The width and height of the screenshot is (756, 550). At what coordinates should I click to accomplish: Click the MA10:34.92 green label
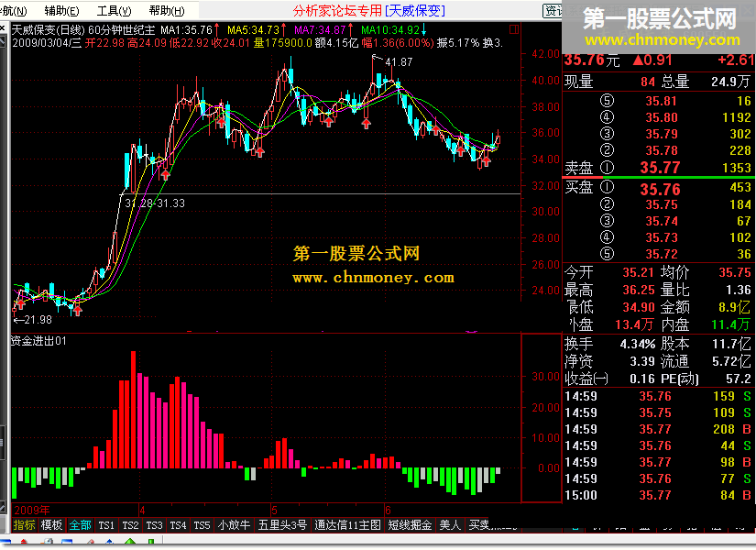point(390,30)
